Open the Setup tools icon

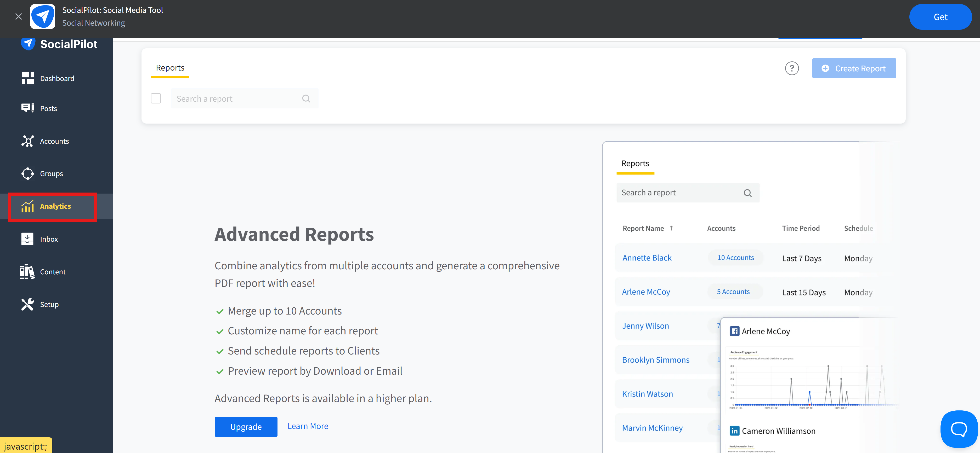27,304
